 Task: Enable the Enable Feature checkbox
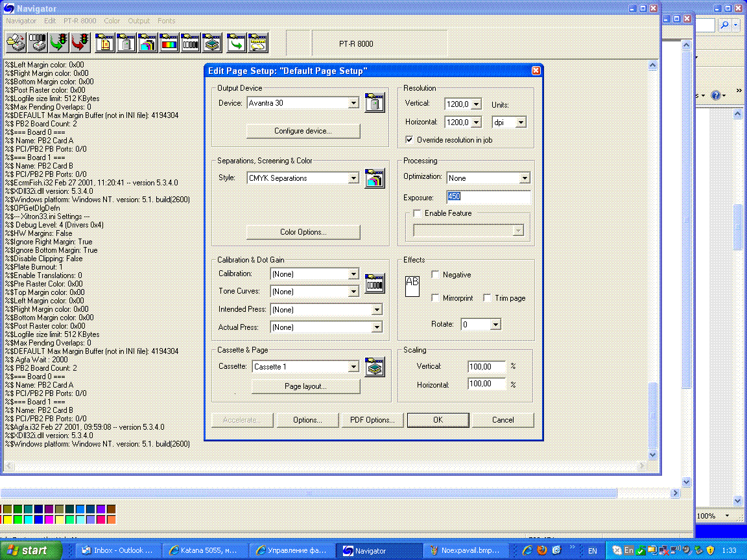pyautogui.click(x=417, y=213)
